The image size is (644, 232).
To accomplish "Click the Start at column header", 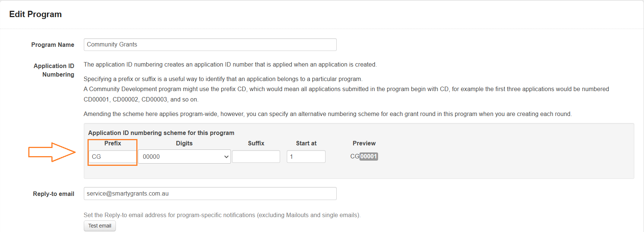I will coord(306,144).
